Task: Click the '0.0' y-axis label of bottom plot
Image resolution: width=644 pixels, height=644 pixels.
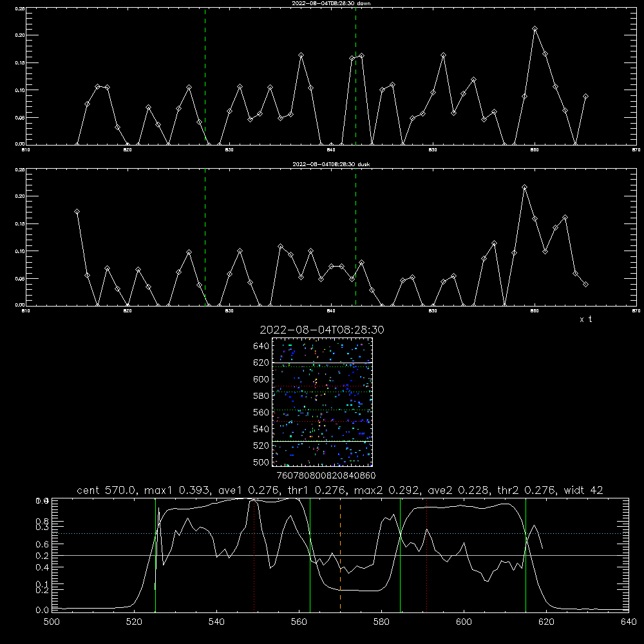Action: point(43,610)
